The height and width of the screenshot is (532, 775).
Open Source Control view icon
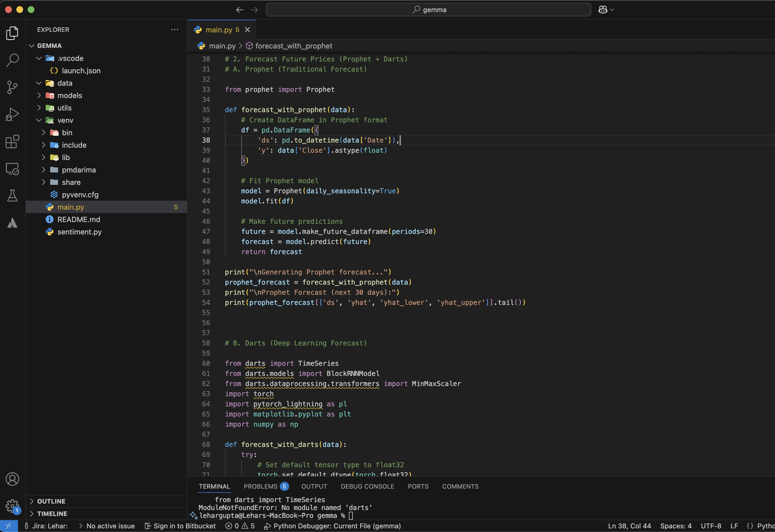click(12, 87)
